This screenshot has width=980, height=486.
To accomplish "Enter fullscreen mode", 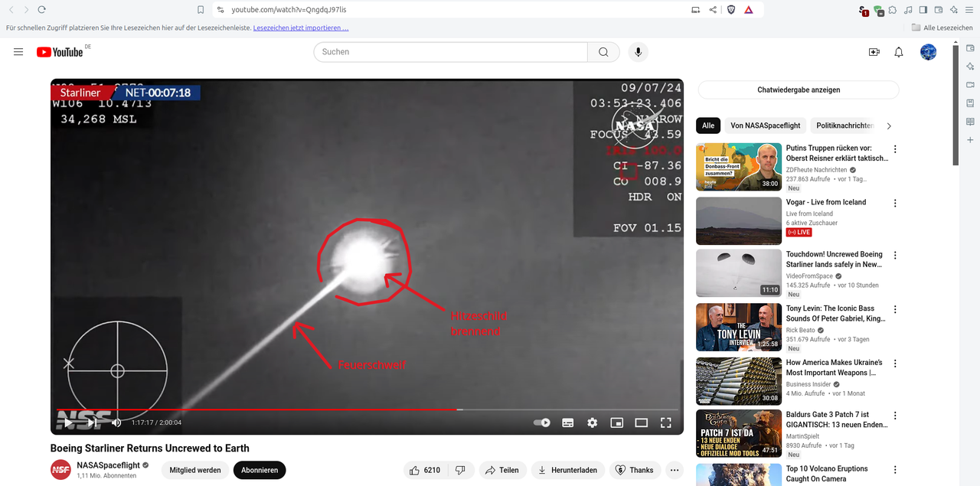I will point(666,422).
